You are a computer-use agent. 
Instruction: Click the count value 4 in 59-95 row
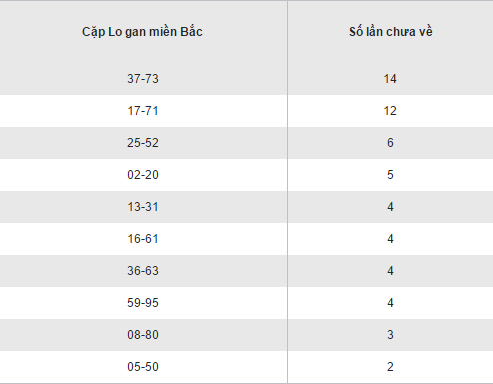[390, 303]
